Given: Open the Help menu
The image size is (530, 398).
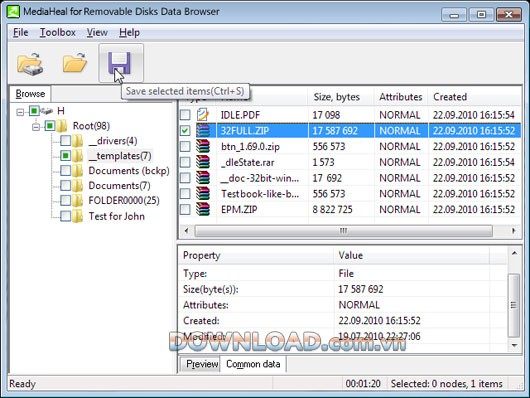Looking at the screenshot, I should tap(129, 32).
